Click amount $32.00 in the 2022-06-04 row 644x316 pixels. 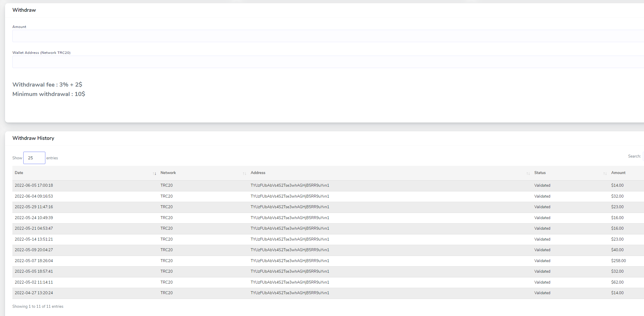(617, 196)
